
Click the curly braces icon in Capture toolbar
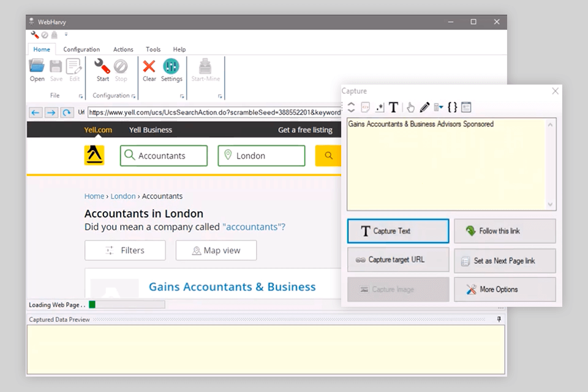click(453, 107)
